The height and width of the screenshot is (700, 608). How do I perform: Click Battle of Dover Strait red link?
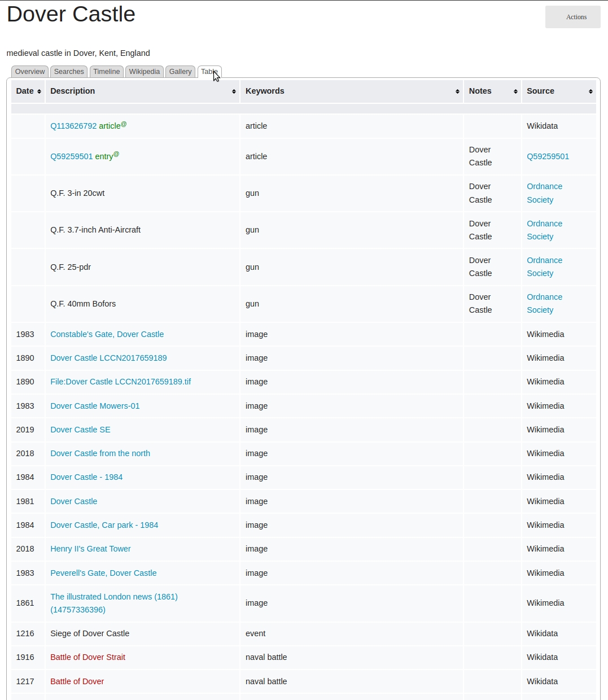[88, 657]
